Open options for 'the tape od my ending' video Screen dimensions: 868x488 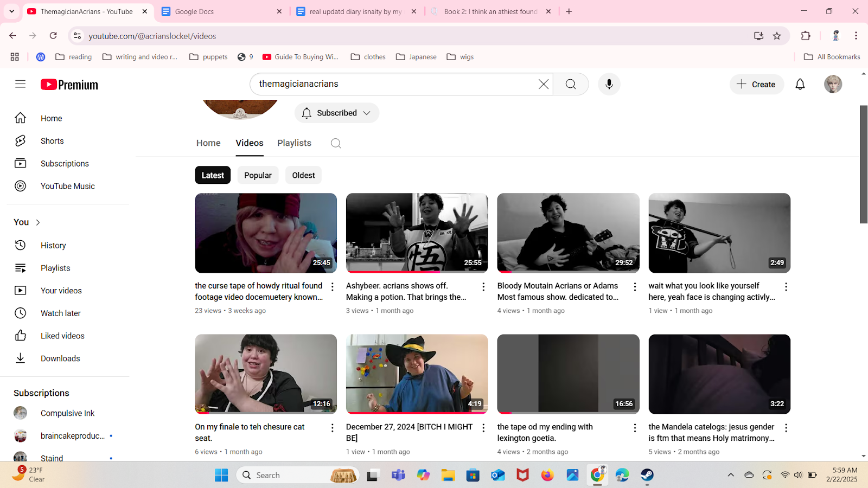coord(635,428)
